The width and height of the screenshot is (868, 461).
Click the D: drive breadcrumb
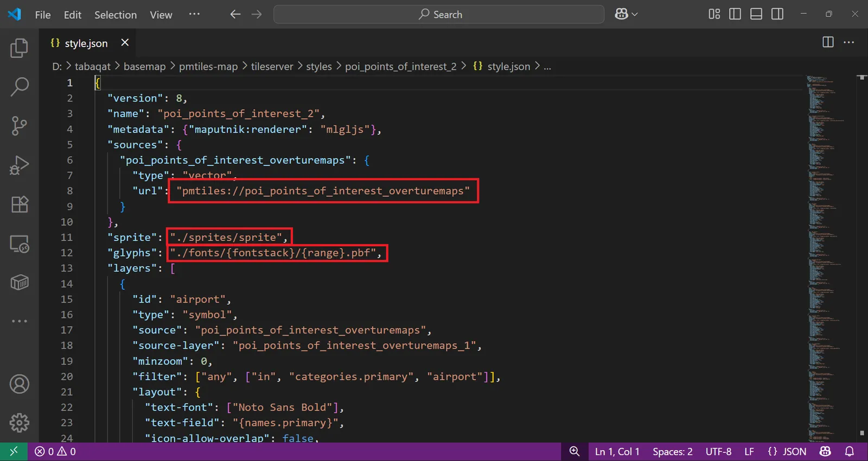coord(57,67)
